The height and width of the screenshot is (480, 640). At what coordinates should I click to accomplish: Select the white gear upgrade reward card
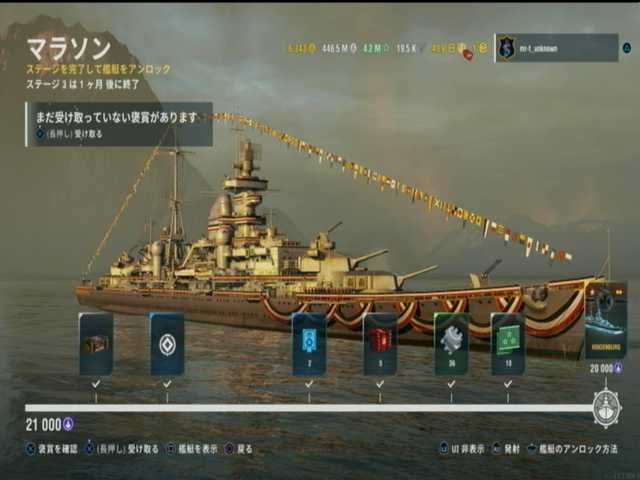pos(451,344)
